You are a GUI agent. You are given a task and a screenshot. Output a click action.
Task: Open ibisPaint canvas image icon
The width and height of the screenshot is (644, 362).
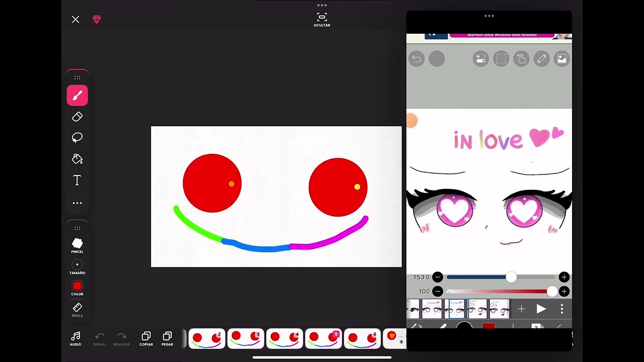point(561,59)
